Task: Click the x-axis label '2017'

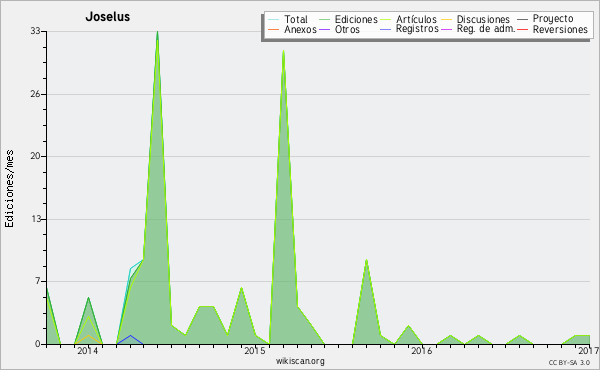Action: pyautogui.click(x=589, y=350)
